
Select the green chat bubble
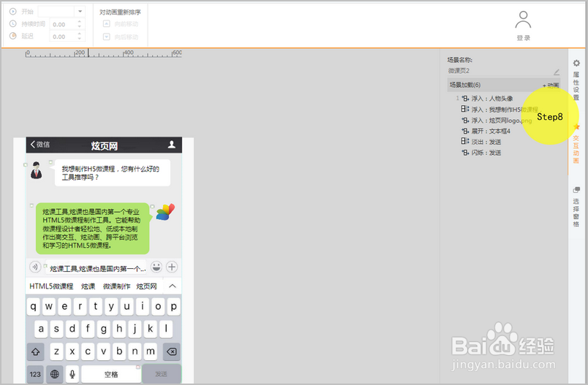pyautogui.click(x=93, y=229)
